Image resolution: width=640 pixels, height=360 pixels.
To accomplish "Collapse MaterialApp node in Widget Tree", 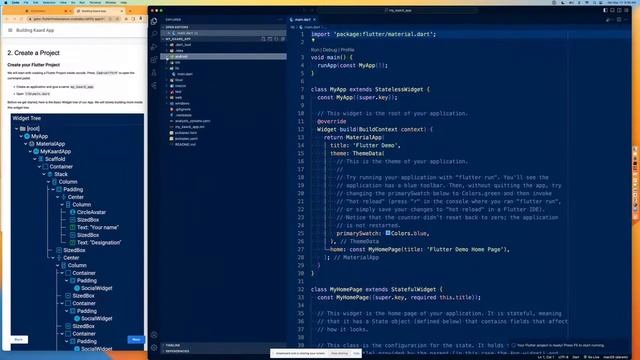I will click(x=25, y=144).
